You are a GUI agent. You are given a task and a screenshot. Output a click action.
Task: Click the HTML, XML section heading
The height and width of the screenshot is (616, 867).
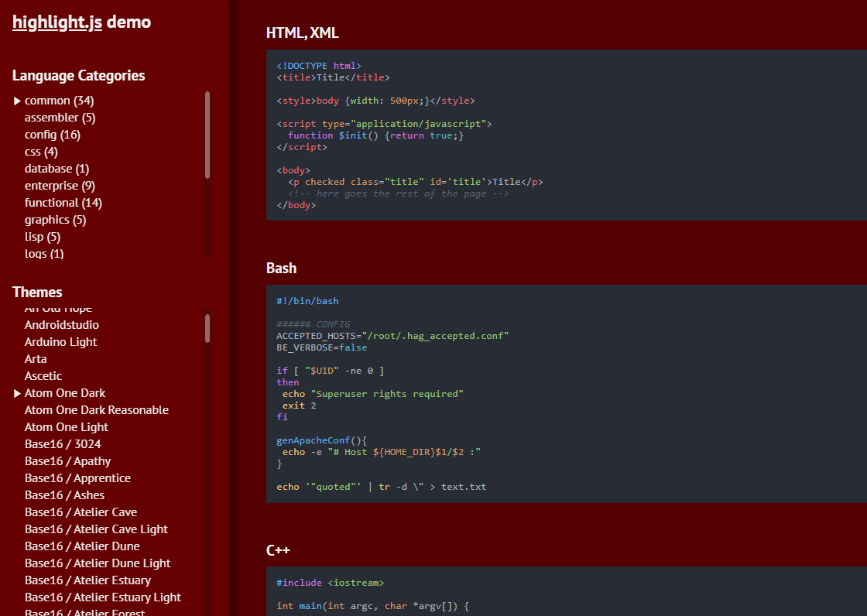[303, 33]
